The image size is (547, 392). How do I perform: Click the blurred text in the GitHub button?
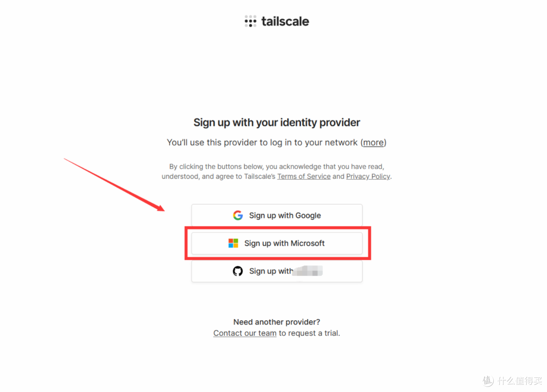307,271
